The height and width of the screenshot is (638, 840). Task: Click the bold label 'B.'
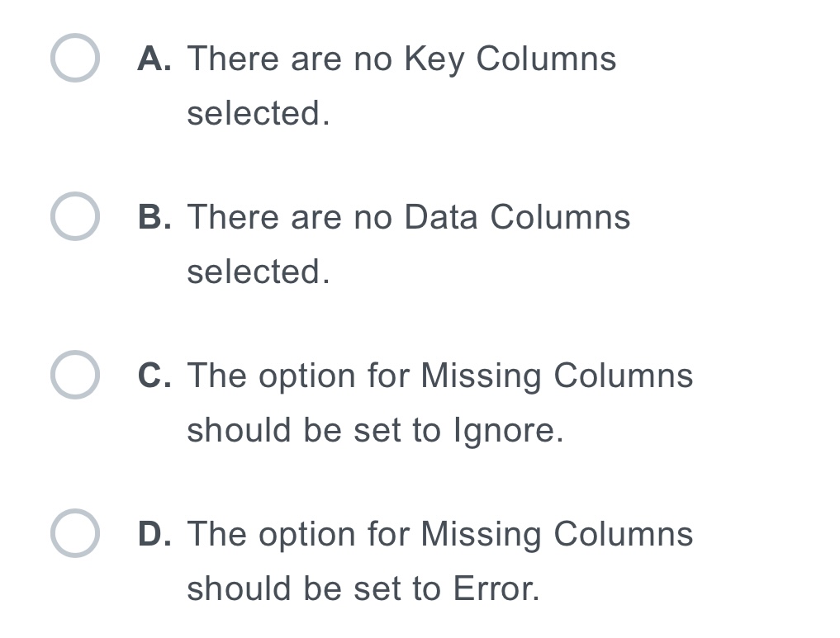pos(155,216)
